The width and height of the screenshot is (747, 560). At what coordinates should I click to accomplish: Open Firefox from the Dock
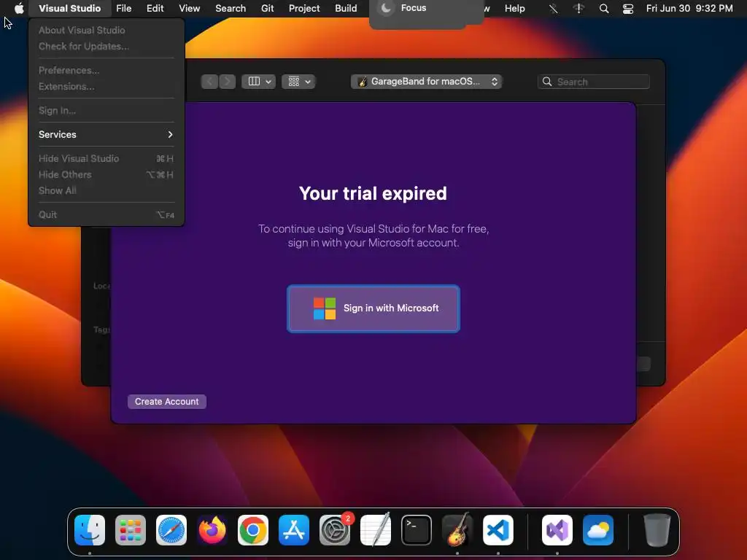click(x=212, y=530)
